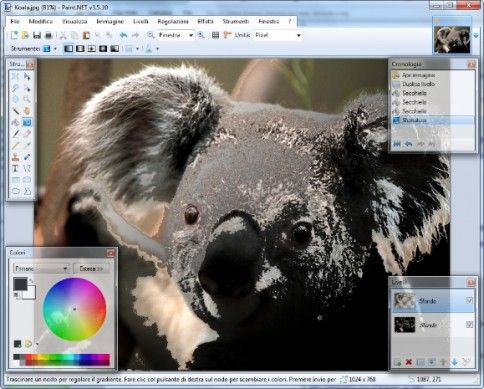The image size is (484, 389).
Task: Enable Linear gradient type
Action: click(69, 49)
